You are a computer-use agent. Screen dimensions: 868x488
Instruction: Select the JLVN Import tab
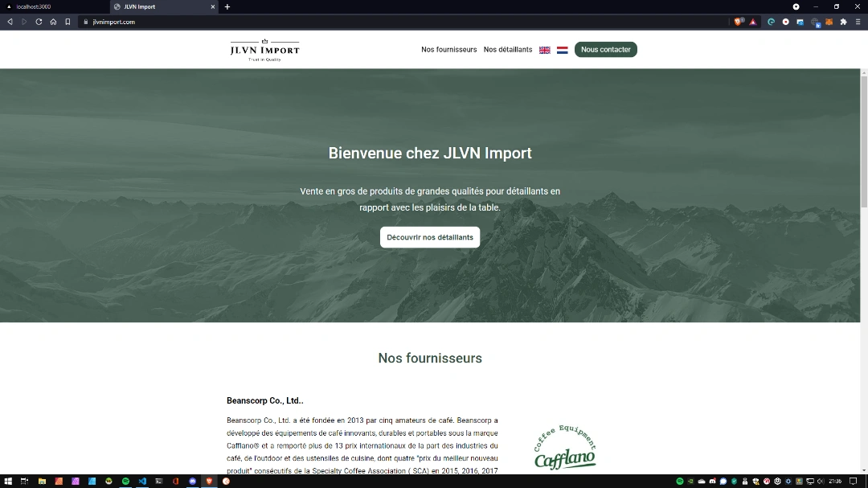[164, 6]
